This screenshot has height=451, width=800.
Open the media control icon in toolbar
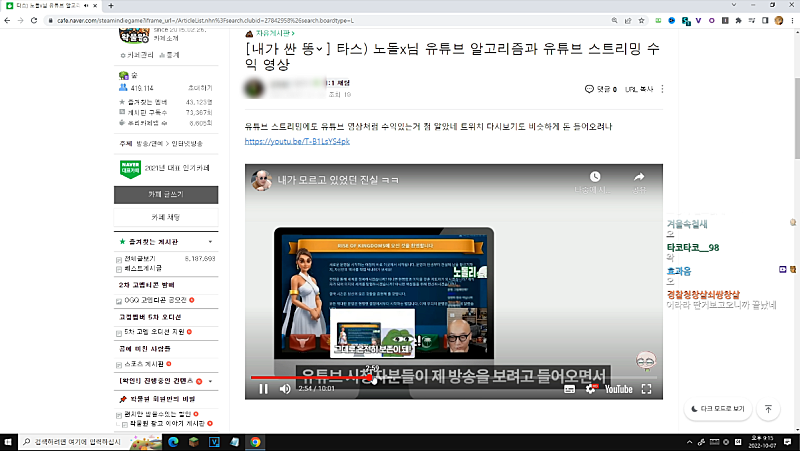[x=752, y=20]
